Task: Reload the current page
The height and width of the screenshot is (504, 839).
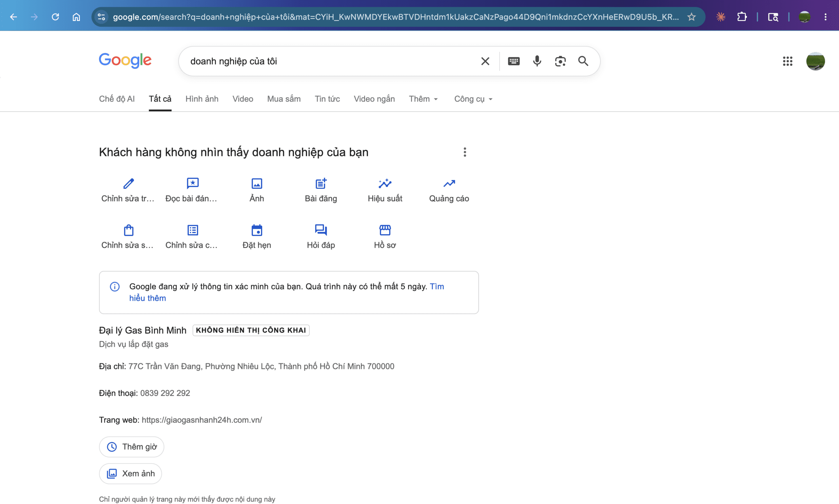Action: pyautogui.click(x=55, y=17)
